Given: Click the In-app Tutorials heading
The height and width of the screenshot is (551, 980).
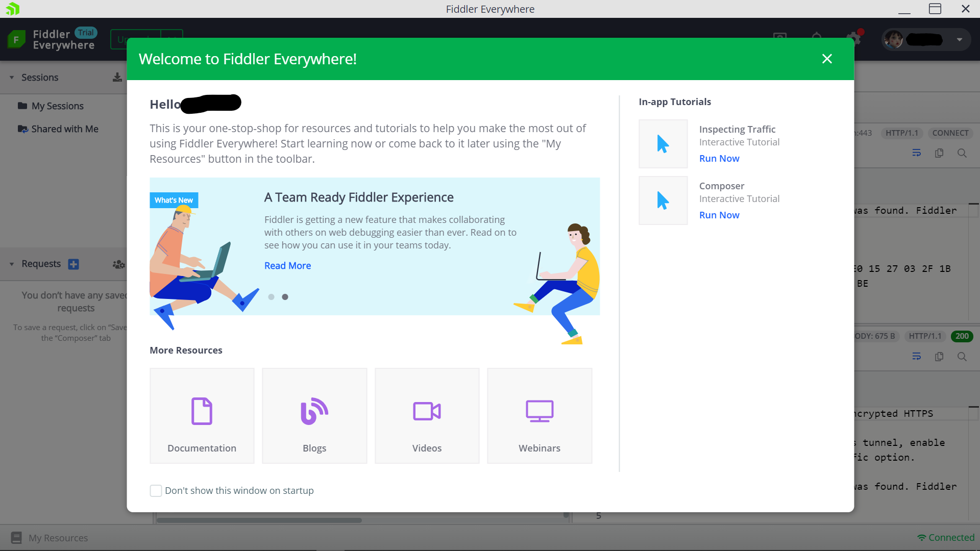Looking at the screenshot, I should coord(675,102).
